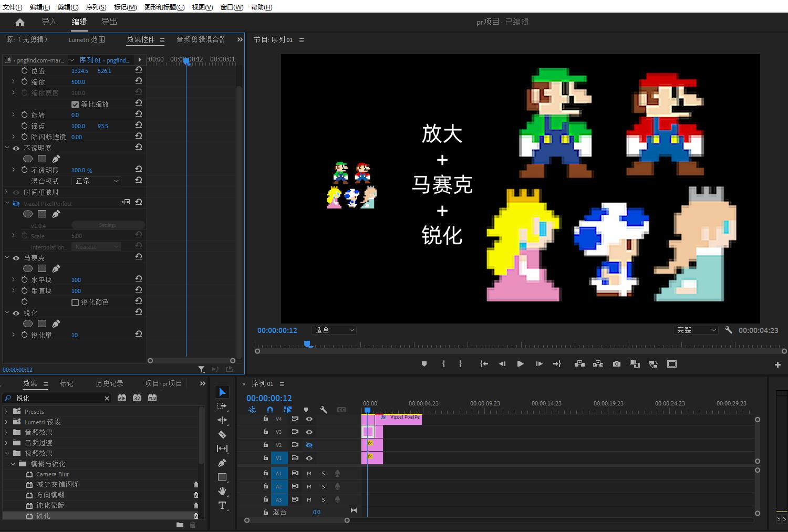Viewport: 788px width, 532px height.
Task: Hide the V4 track output
Action: (x=309, y=419)
